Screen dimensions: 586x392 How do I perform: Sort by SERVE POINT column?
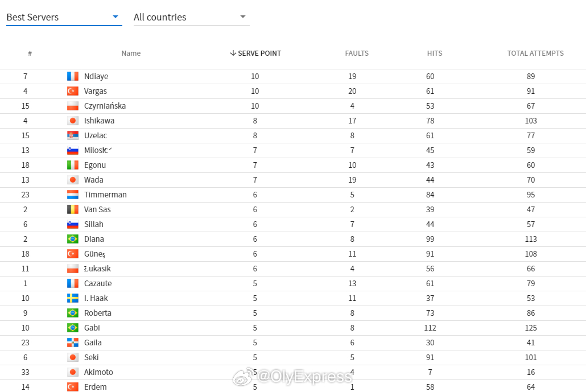tap(255, 53)
